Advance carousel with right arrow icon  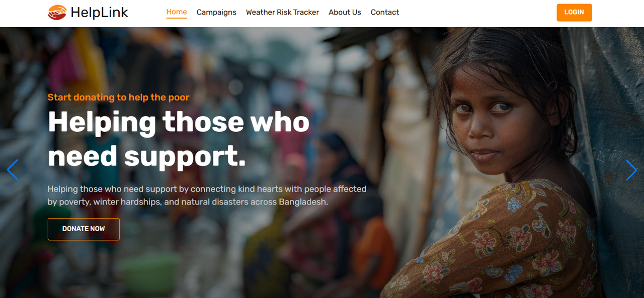631,170
